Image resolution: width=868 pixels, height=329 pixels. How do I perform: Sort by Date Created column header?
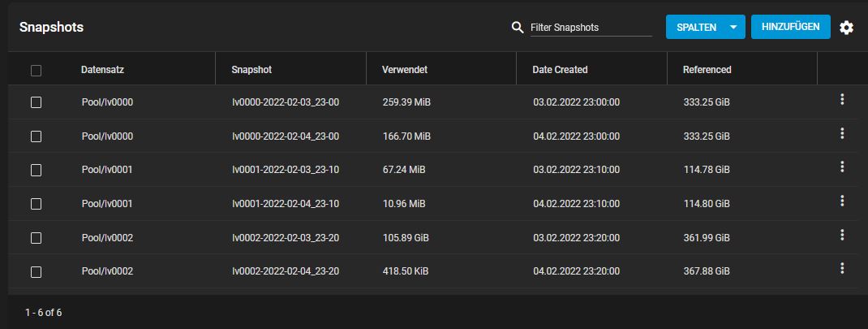pyautogui.click(x=560, y=70)
